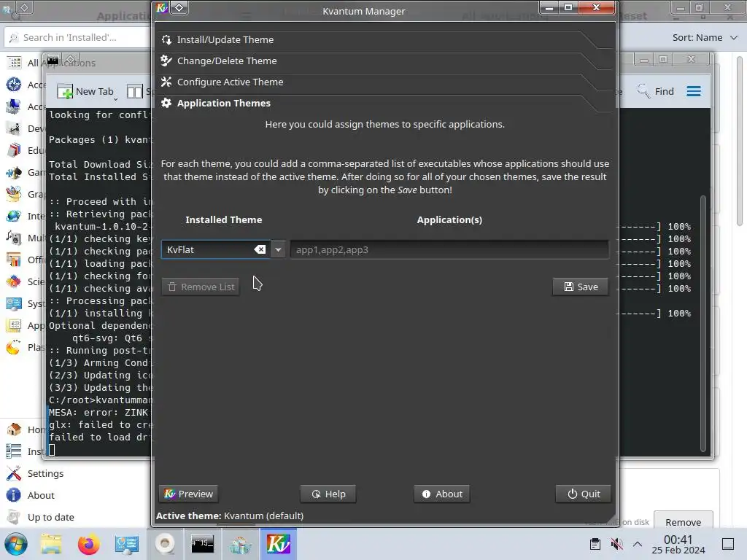
Task: Launch Firefox from the taskbar
Action: point(88,544)
